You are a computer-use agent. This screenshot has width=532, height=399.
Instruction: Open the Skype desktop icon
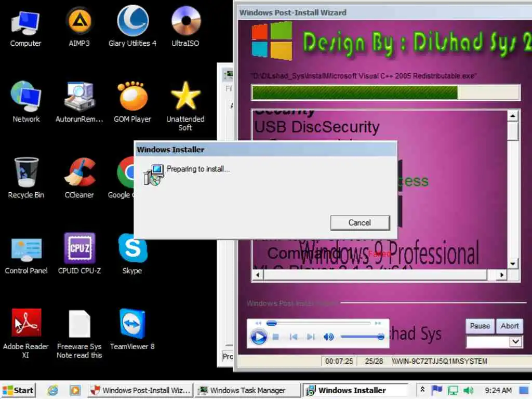132,254
